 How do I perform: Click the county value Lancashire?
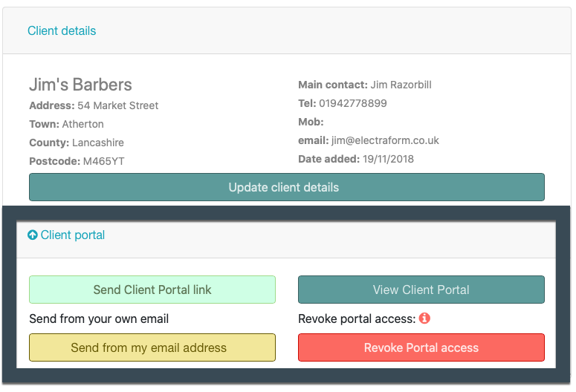tap(97, 143)
